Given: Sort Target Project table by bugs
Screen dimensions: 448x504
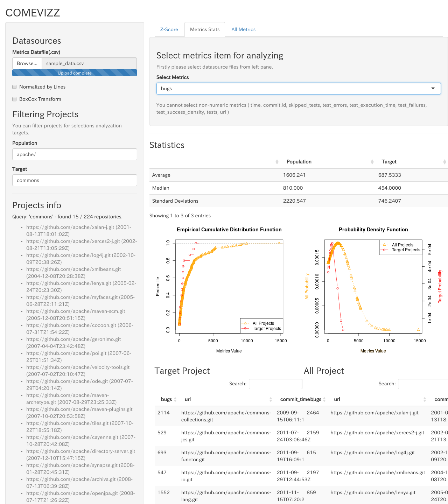Looking at the screenshot, I should click(x=167, y=399).
